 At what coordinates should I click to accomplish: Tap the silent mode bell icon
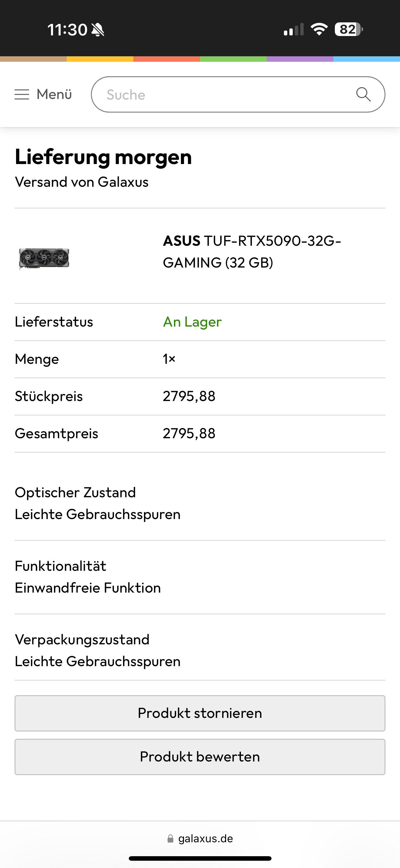coord(98,30)
